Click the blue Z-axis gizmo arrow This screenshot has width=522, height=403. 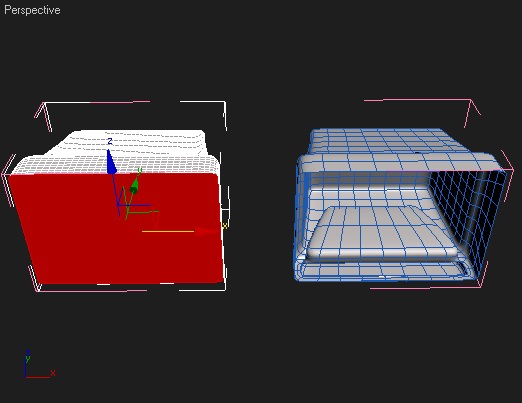[x=111, y=162]
